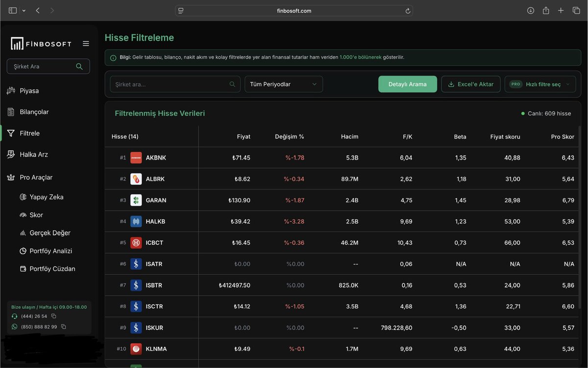This screenshot has width=588, height=368.
Task: Click the 1.000'e bölünerek info text
Action: (360, 57)
